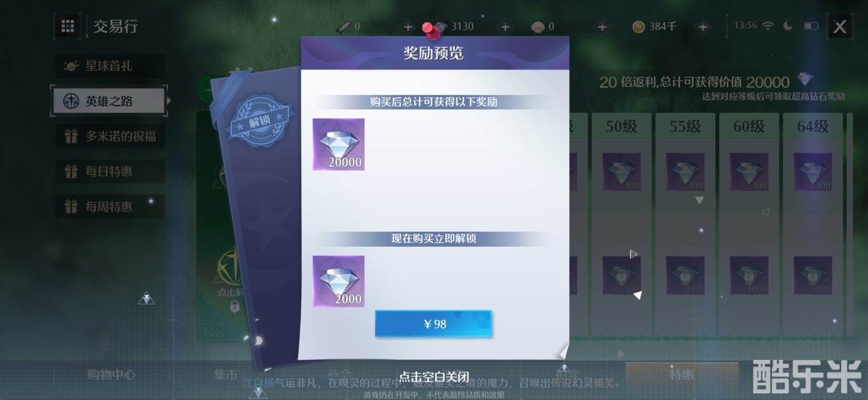The width and height of the screenshot is (868, 400).
Task: Click 点击空白关闭 to dismiss the preview
Action: (x=434, y=377)
